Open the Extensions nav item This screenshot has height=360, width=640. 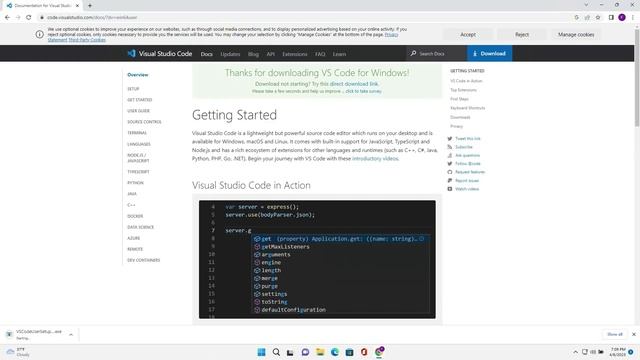295,54
